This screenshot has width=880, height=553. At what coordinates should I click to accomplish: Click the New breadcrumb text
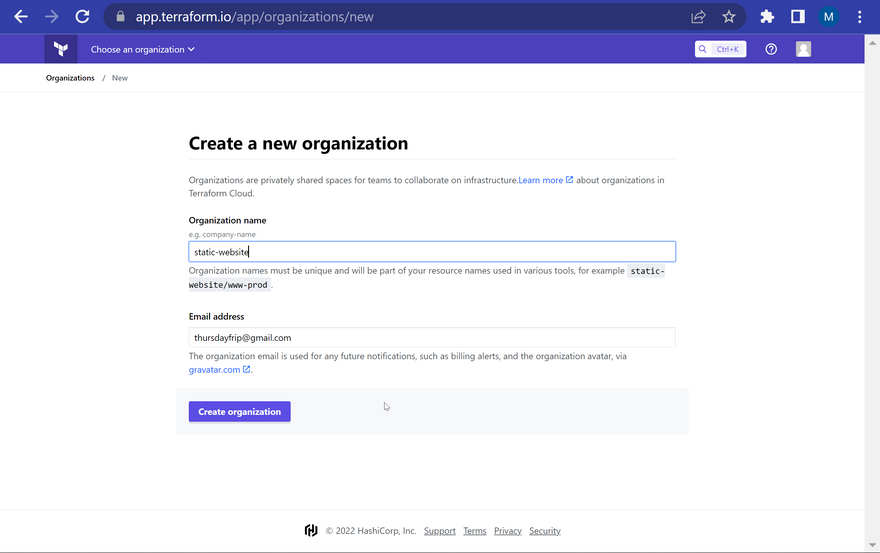click(x=120, y=78)
